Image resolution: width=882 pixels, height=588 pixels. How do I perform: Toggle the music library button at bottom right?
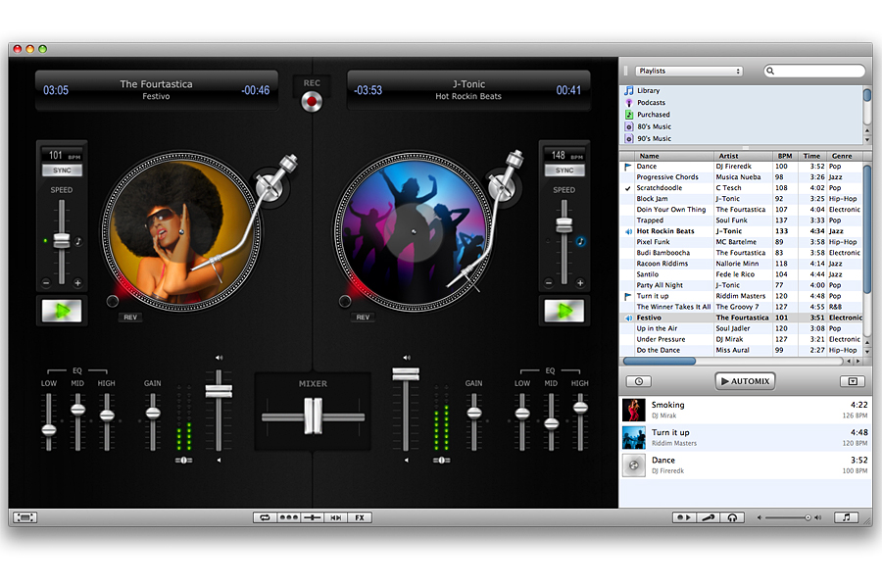[846, 517]
